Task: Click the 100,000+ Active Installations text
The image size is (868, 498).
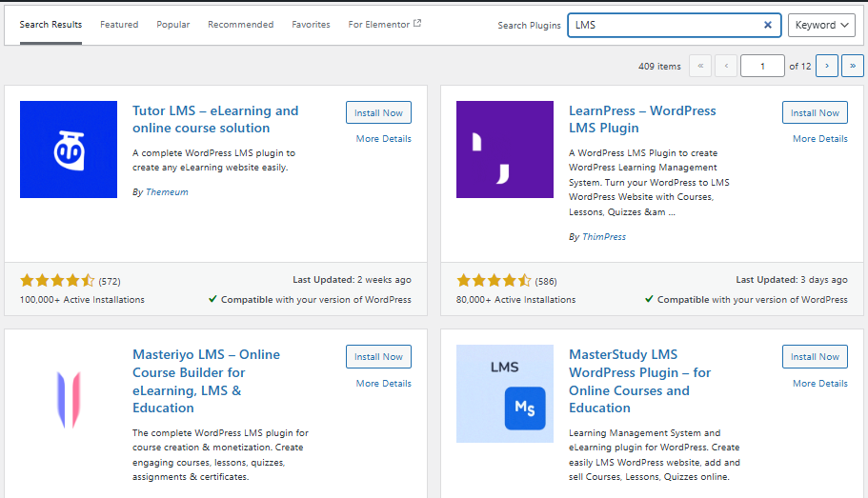Action: point(82,299)
